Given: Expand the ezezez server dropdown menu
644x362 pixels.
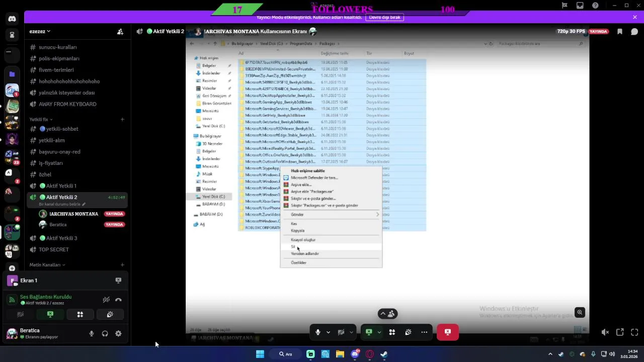Looking at the screenshot, I should pos(40,31).
